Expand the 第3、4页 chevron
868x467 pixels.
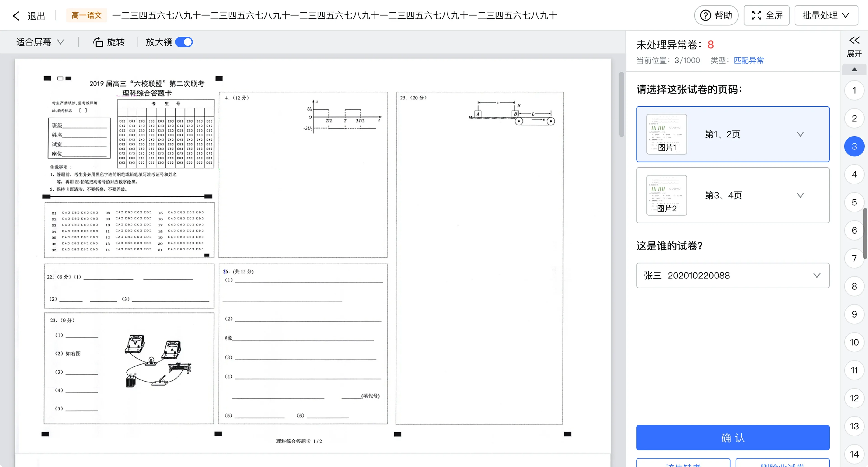(800, 195)
